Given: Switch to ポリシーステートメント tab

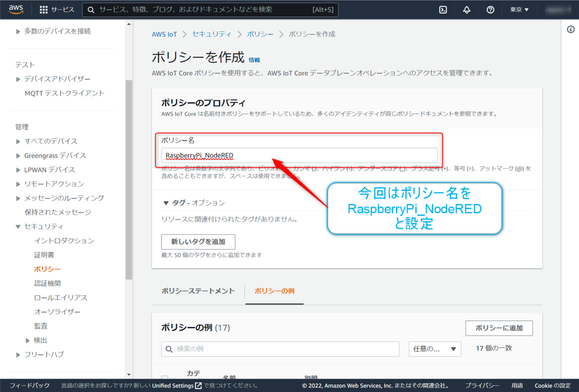Looking at the screenshot, I should (x=198, y=291).
